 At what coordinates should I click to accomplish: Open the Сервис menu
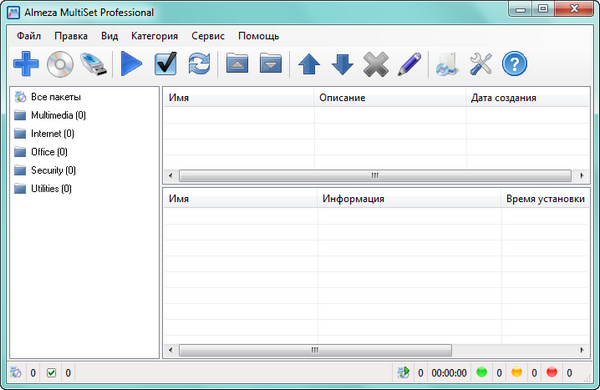click(208, 36)
